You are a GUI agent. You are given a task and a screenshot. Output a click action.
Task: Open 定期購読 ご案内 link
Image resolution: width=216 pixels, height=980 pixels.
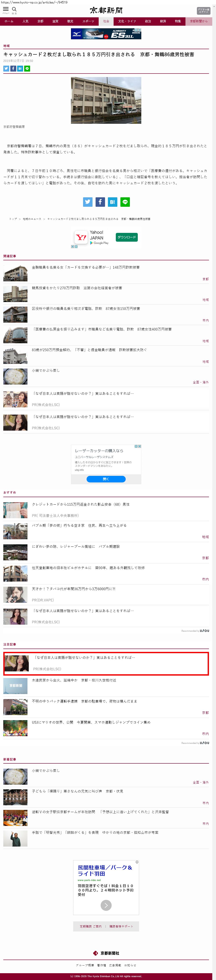[91, 926]
